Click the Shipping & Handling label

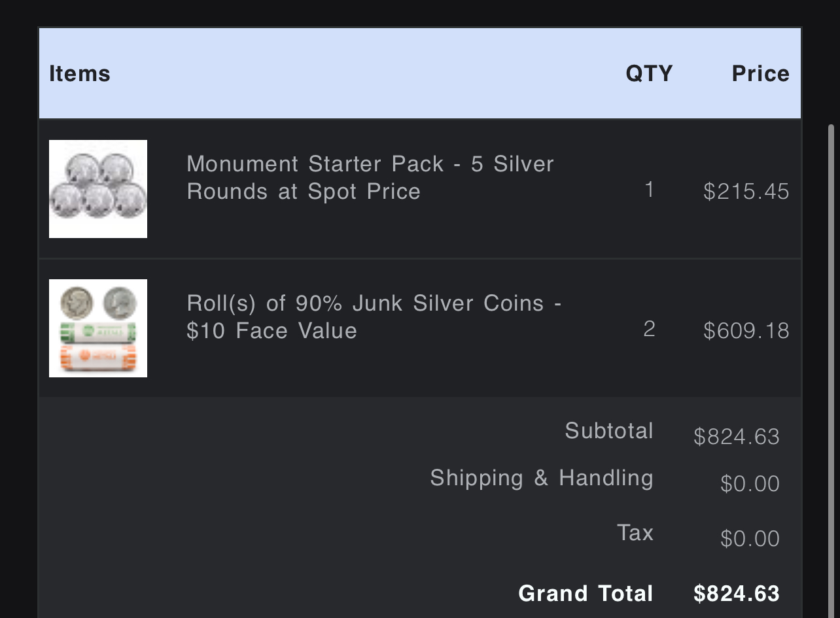pyautogui.click(x=542, y=478)
